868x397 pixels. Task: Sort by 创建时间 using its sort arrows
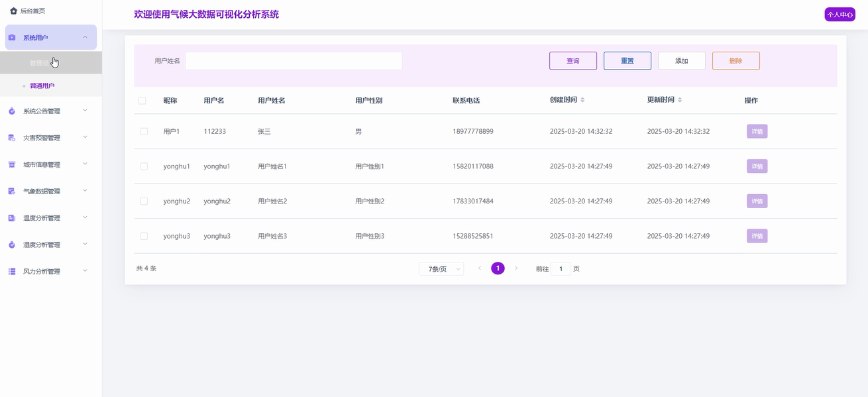582,100
